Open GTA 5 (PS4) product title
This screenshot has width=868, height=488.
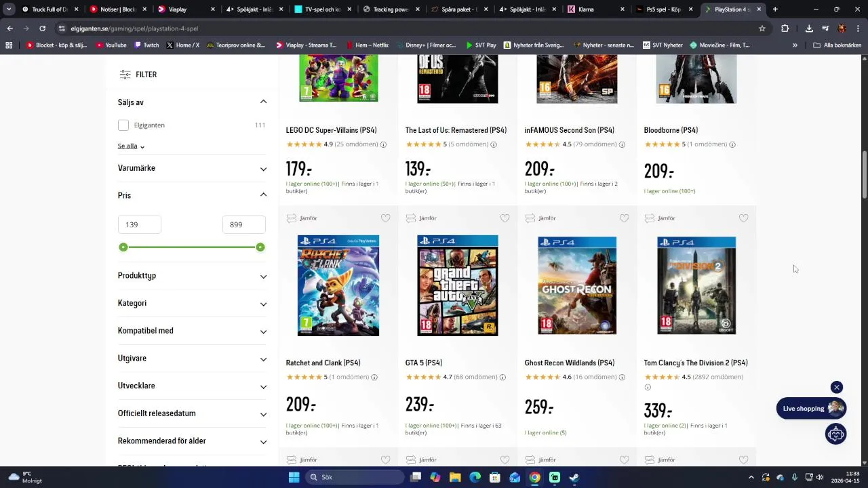coord(424,363)
